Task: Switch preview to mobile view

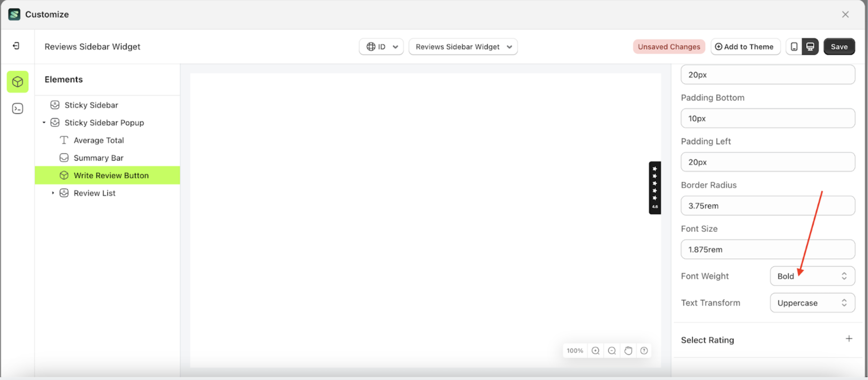Action: pyautogui.click(x=793, y=46)
